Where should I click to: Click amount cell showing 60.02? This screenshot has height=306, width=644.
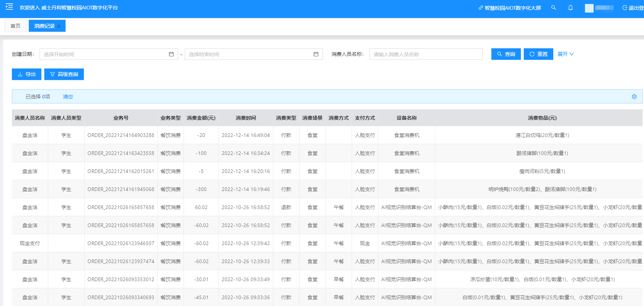tap(201, 207)
